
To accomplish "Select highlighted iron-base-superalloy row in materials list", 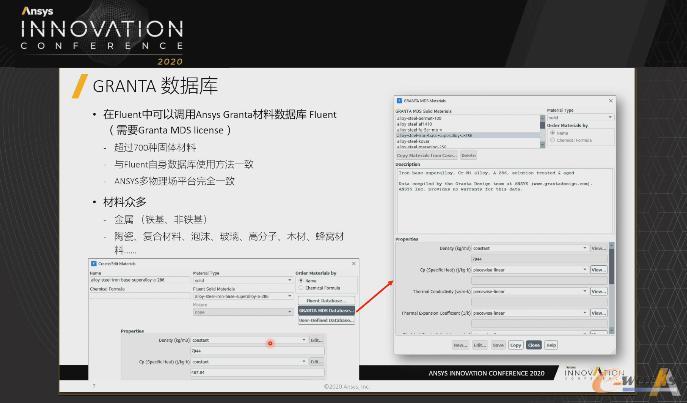I will pos(467,135).
